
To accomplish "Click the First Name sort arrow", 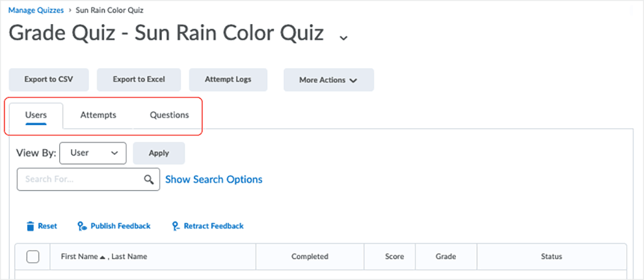I will coord(103,257).
